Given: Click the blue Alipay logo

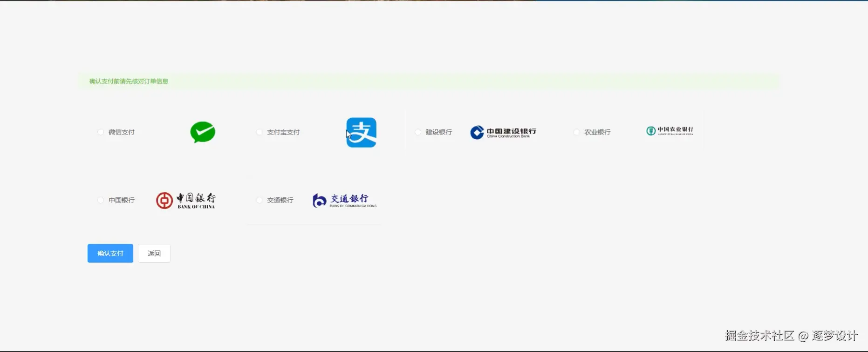Looking at the screenshot, I should tap(361, 132).
